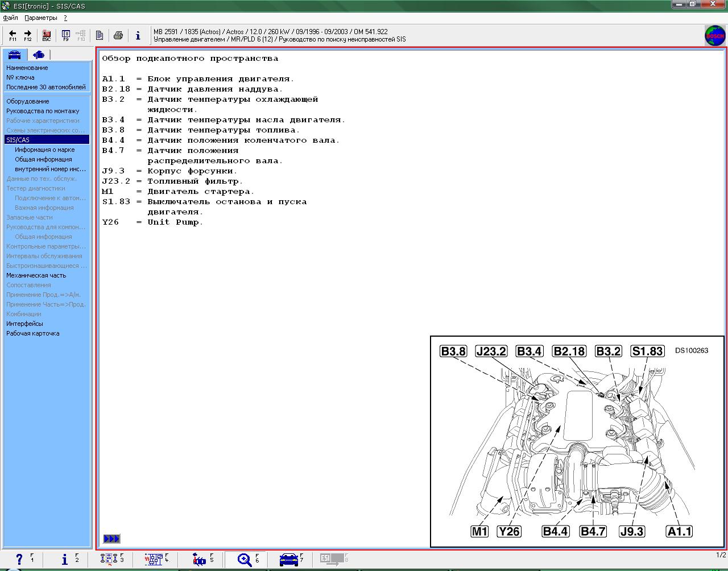Switch to the car vehicle tab
The width and height of the screenshot is (728, 571).
pos(14,55)
